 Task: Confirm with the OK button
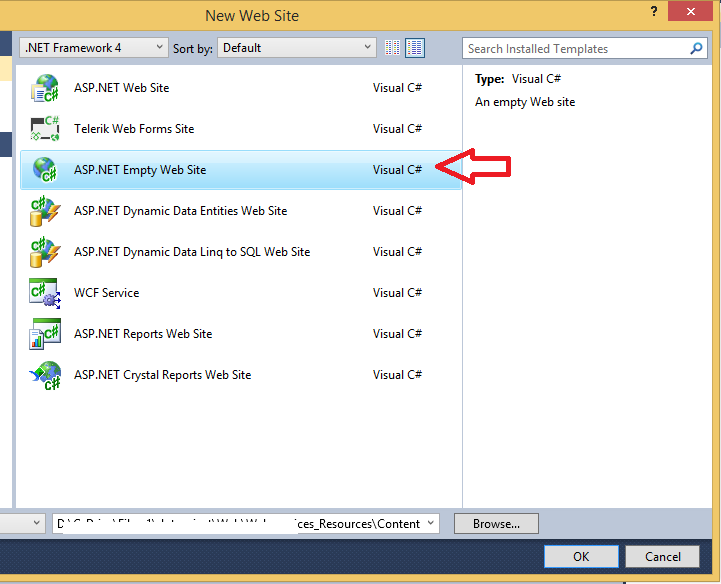tap(581, 556)
